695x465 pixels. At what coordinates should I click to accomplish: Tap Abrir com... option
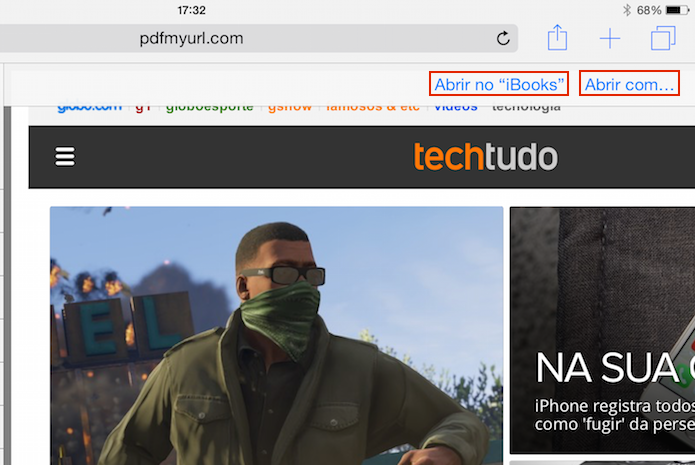point(629,83)
